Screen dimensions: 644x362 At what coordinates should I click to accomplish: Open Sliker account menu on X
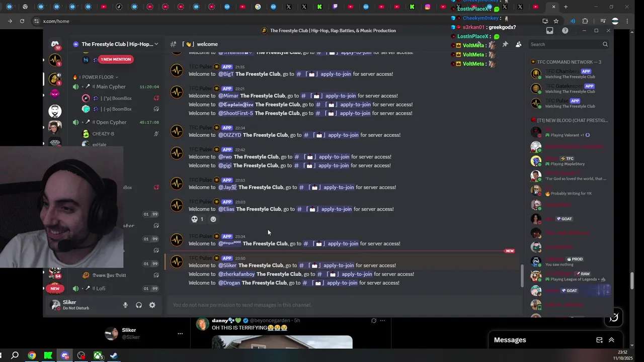tap(180, 333)
